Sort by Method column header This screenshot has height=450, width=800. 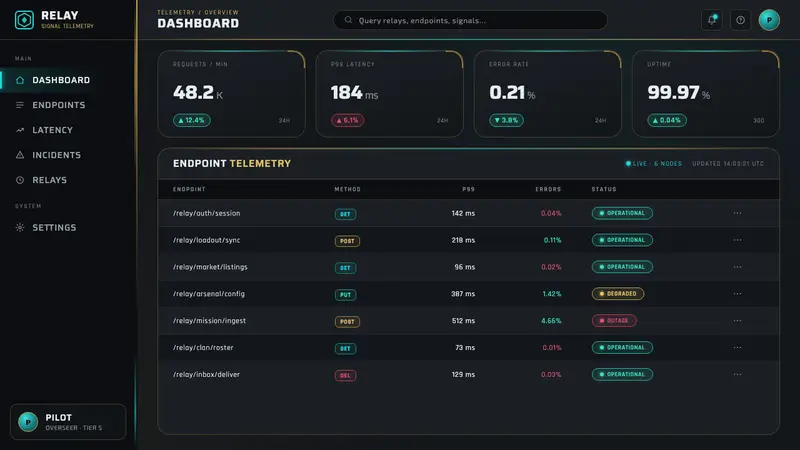(x=347, y=189)
